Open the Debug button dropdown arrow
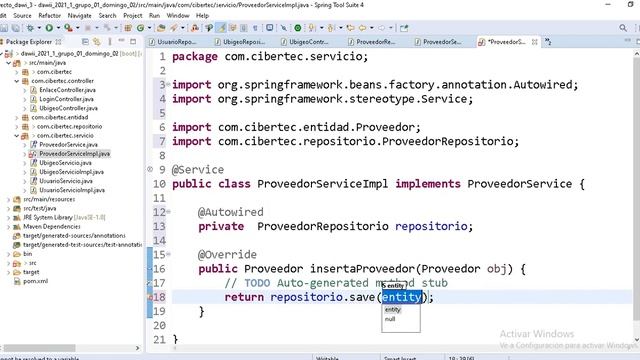The height and width of the screenshot is (360, 640). click(x=39, y=28)
